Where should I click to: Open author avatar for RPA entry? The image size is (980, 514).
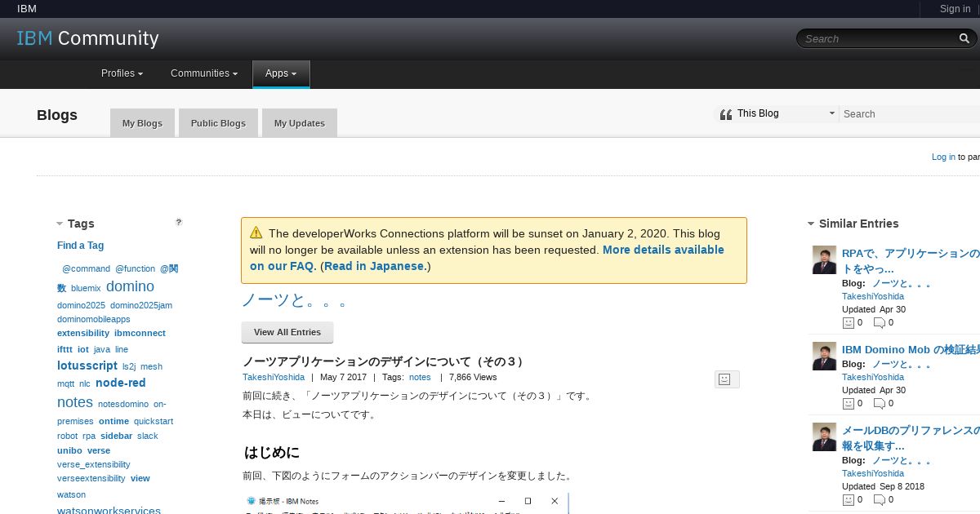tap(824, 260)
